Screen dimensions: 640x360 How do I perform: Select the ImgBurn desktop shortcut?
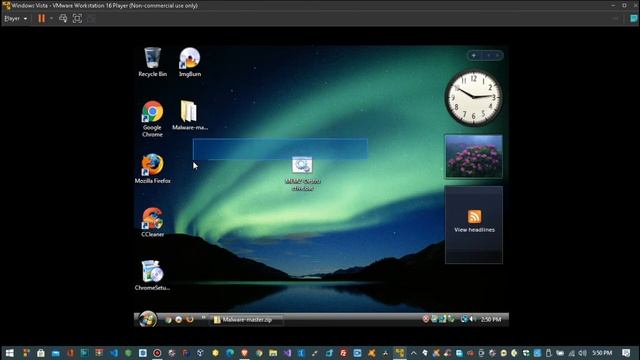tap(190, 62)
